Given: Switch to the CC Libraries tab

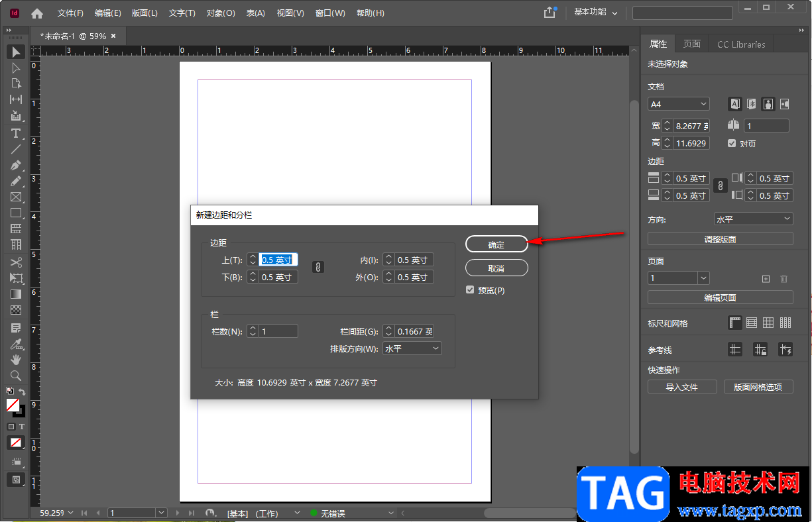Looking at the screenshot, I should [741, 44].
